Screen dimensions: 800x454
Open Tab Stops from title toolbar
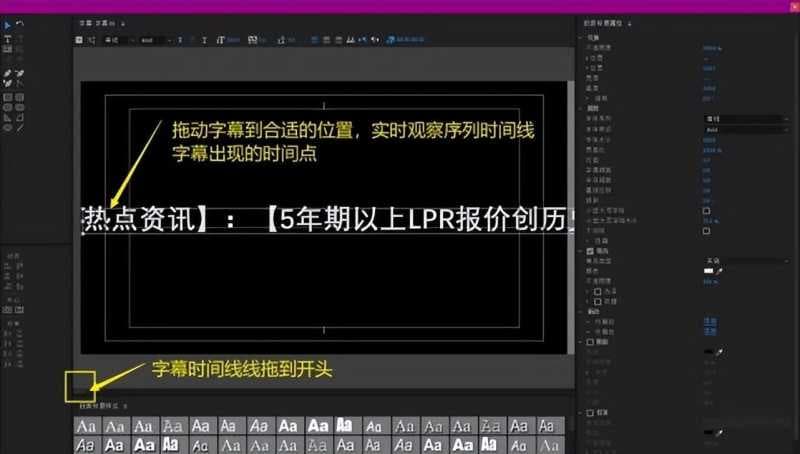[351, 40]
